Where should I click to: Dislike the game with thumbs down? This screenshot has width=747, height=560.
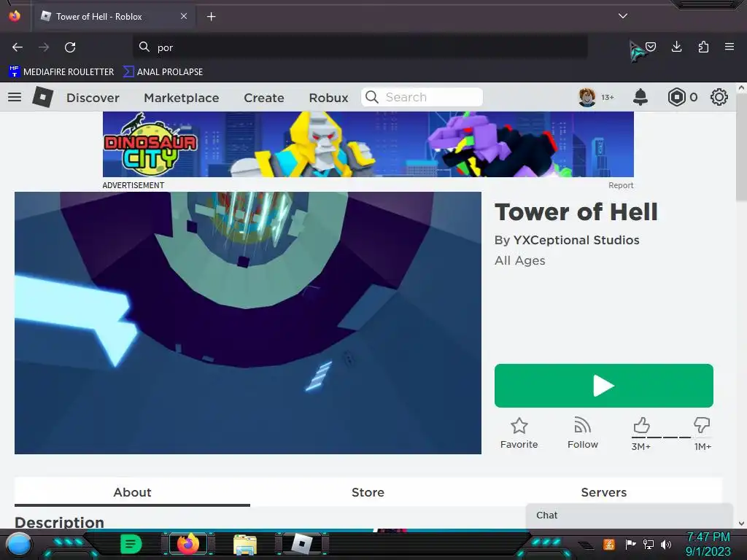[x=702, y=425]
